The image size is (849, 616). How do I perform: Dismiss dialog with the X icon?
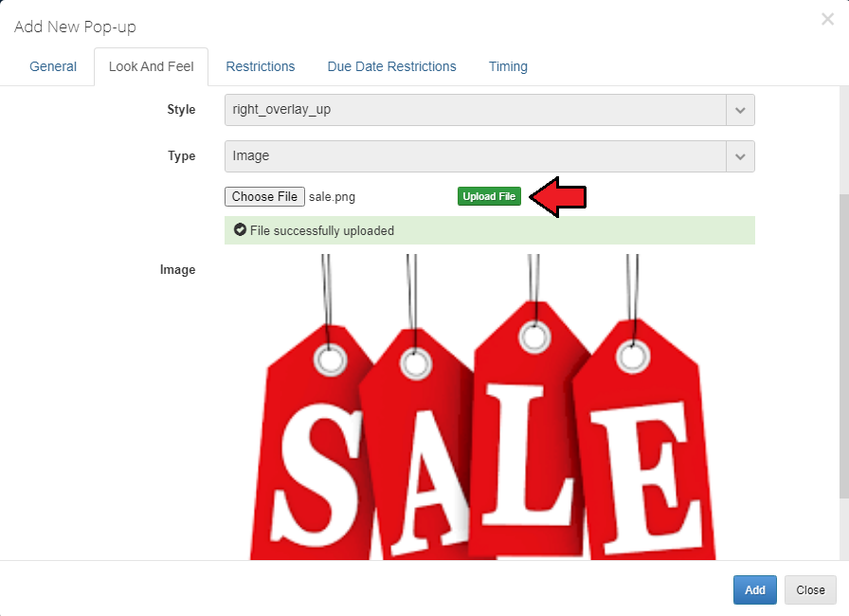point(827,20)
